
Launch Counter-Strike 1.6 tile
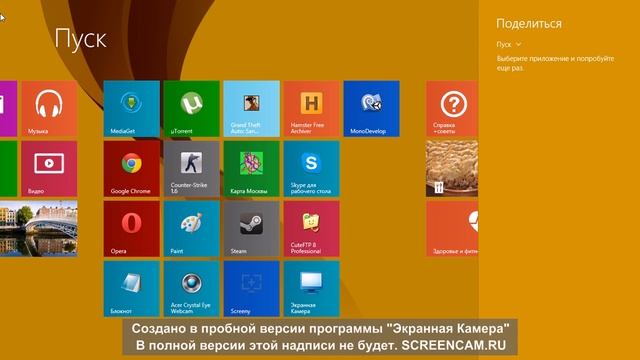click(x=191, y=169)
